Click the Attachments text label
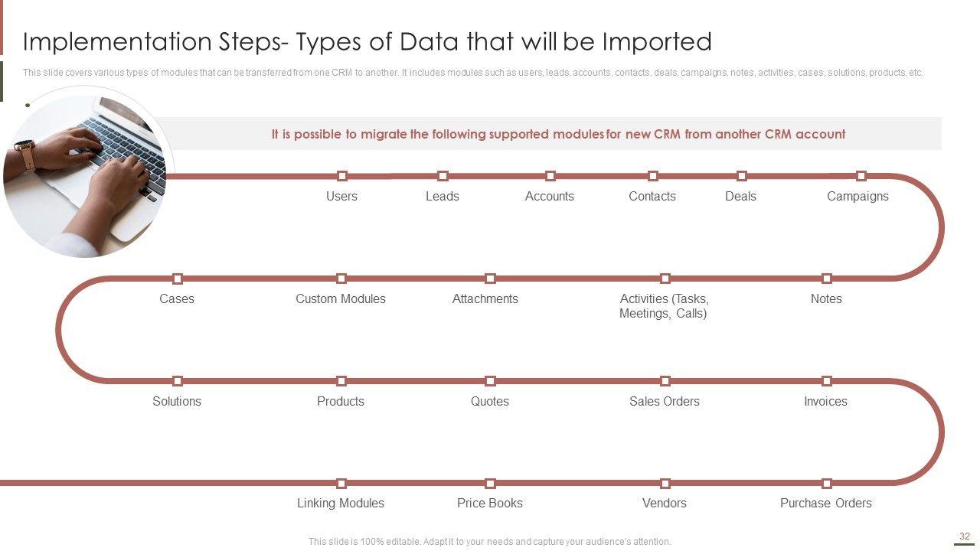 (x=485, y=299)
